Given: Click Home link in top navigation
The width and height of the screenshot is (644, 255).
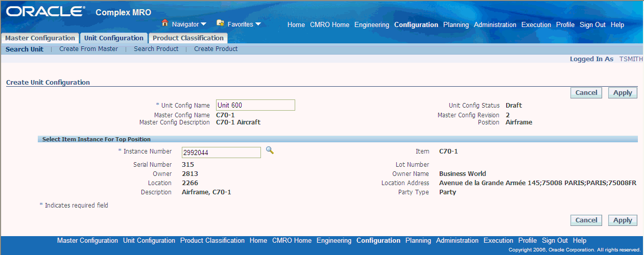Looking at the screenshot, I should [296, 24].
